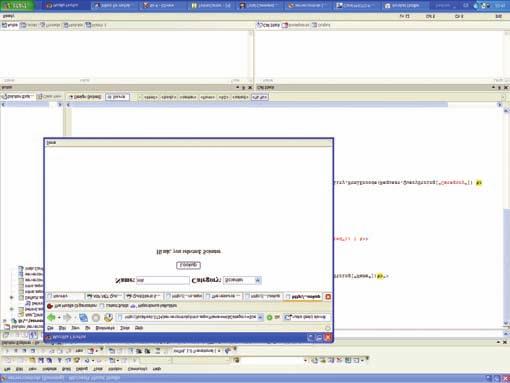This screenshot has height=383, width=510.
Task: Click the Firefox address bar URL field
Action: (187, 317)
